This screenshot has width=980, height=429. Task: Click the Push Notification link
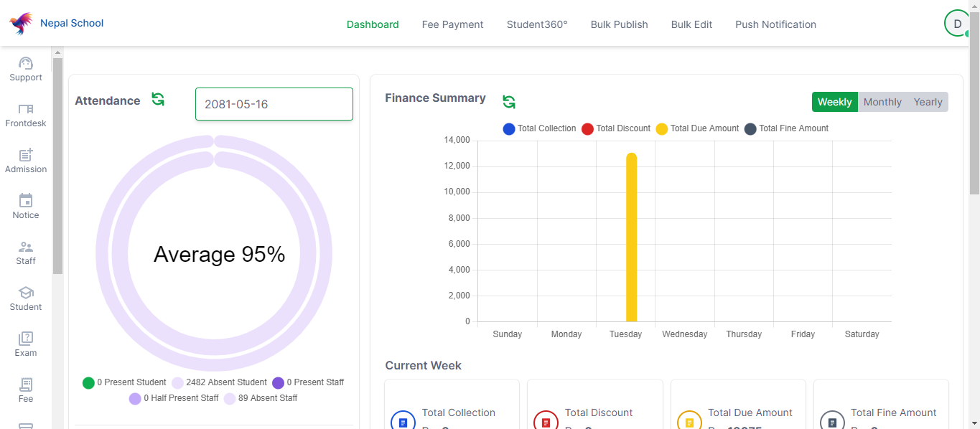tap(775, 24)
